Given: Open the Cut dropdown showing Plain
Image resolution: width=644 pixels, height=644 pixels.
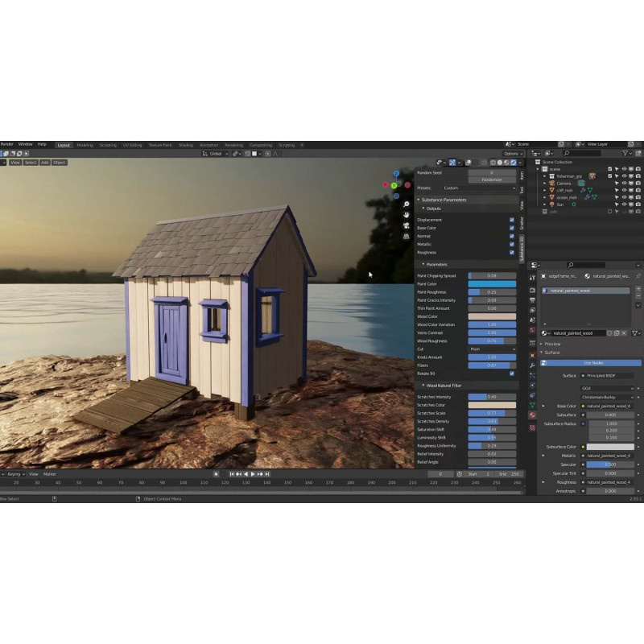Looking at the screenshot, I should click(492, 349).
